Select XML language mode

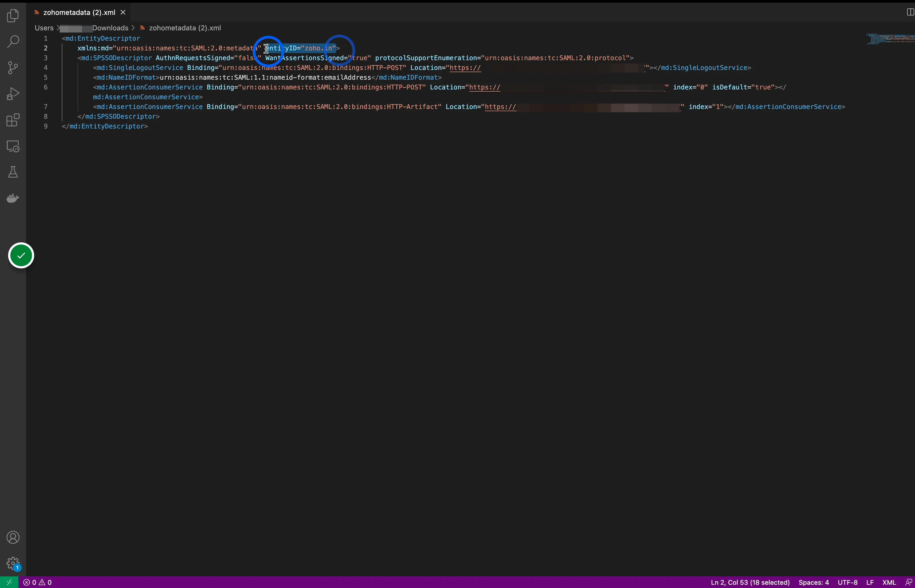pyautogui.click(x=889, y=582)
